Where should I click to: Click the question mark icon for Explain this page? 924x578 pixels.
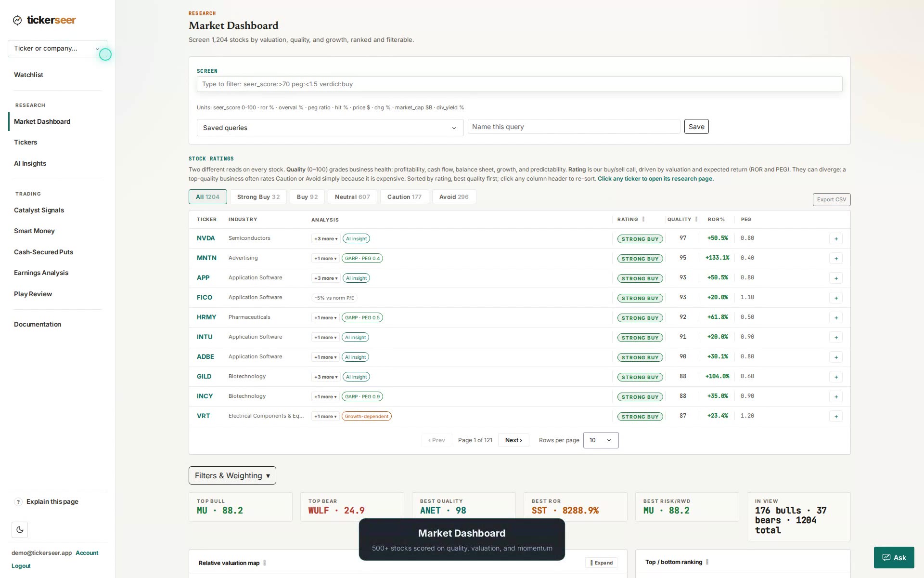point(18,502)
